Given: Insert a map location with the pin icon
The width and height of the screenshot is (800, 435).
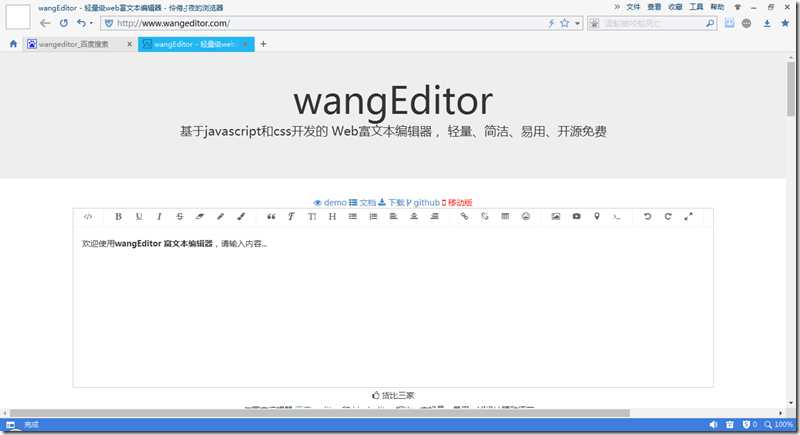Looking at the screenshot, I should 596,217.
